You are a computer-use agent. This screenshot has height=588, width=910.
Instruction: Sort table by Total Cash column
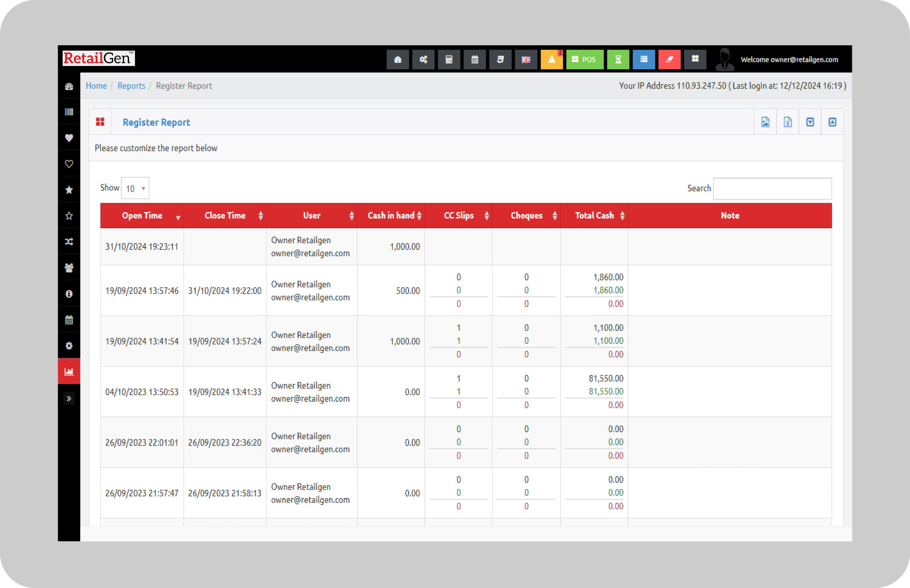[594, 216]
